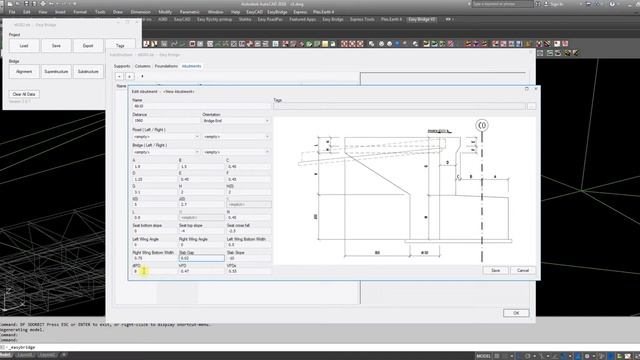This screenshot has width=640, height=360.
Task: Click the VPDx field
Action: coord(249,271)
